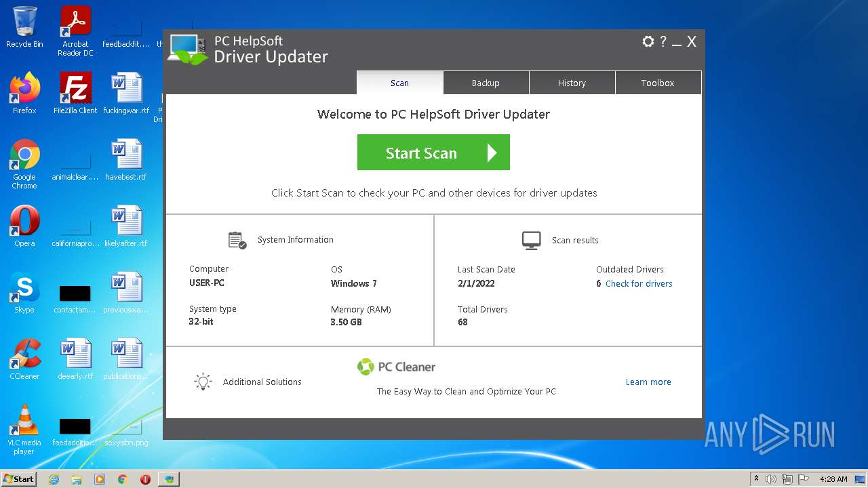This screenshot has width=868, height=488.
Task: Open the Action Center flag icon
Action: click(x=804, y=479)
